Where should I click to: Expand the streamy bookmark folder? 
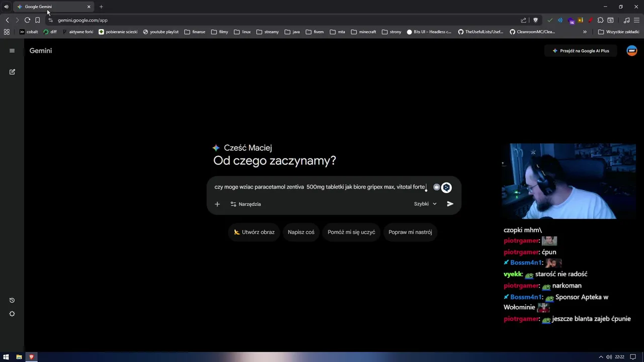point(268,32)
